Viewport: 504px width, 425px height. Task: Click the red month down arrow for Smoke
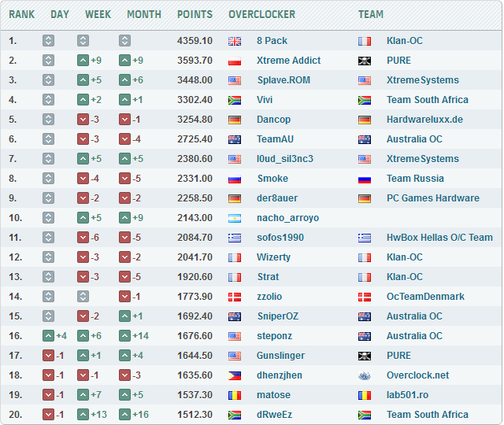tap(124, 179)
